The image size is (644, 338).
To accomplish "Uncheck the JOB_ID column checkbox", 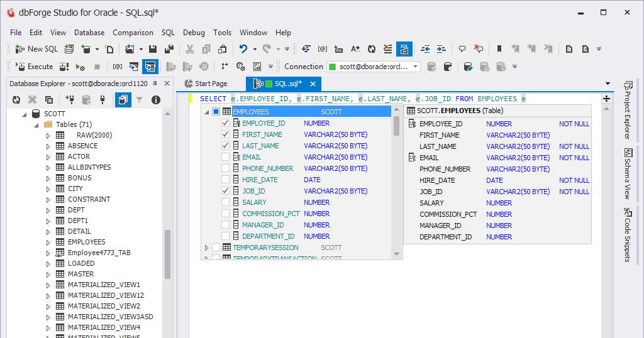I will tap(225, 191).
